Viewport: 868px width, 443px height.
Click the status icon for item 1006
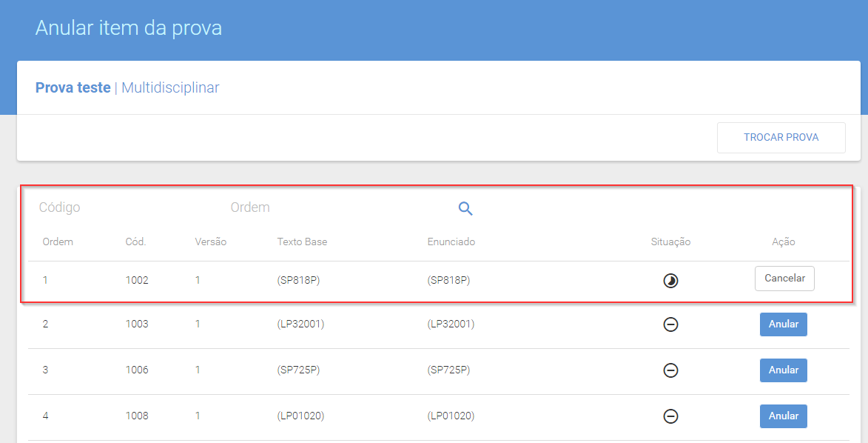670,370
